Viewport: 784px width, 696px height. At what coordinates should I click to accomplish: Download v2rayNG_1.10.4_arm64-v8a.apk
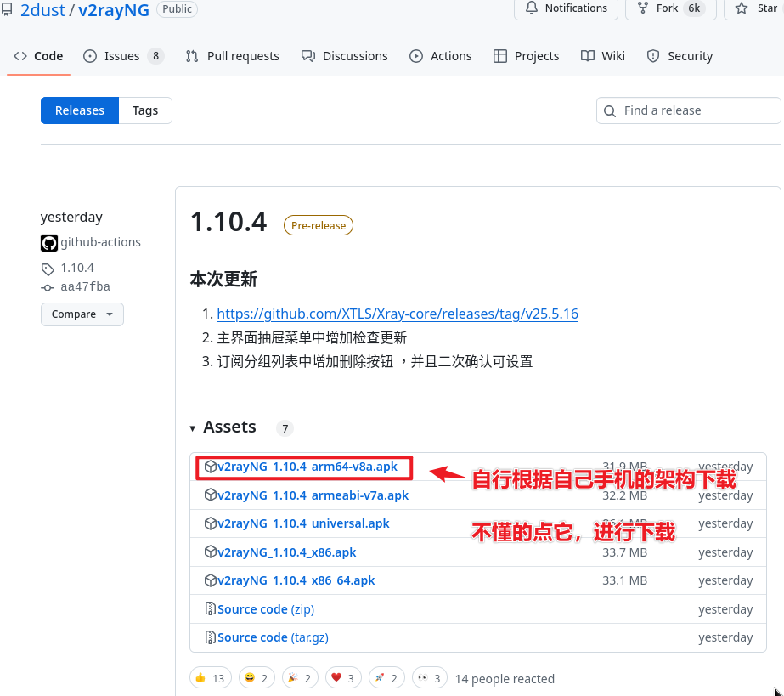(307, 467)
